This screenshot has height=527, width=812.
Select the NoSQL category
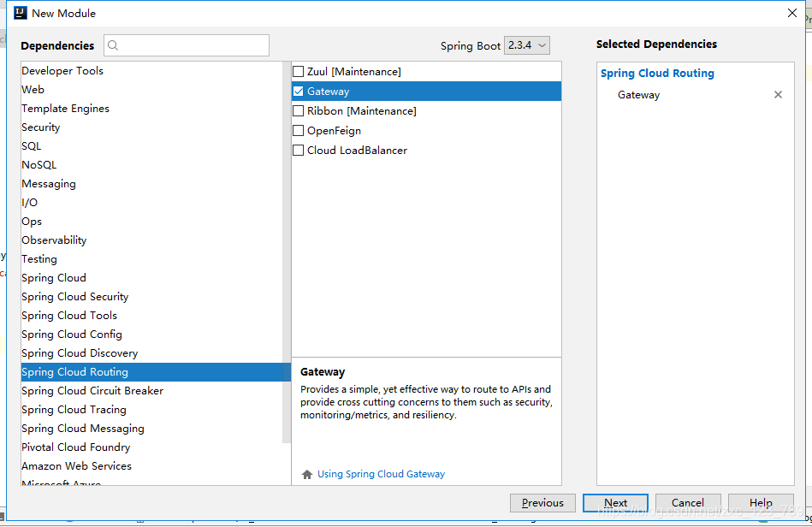click(152, 165)
